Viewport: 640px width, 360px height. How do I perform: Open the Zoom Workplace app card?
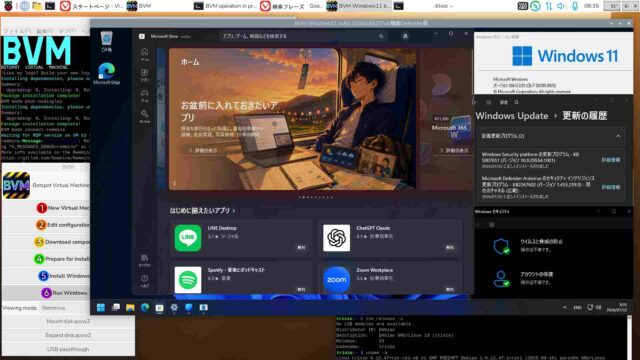coord(390,279)
